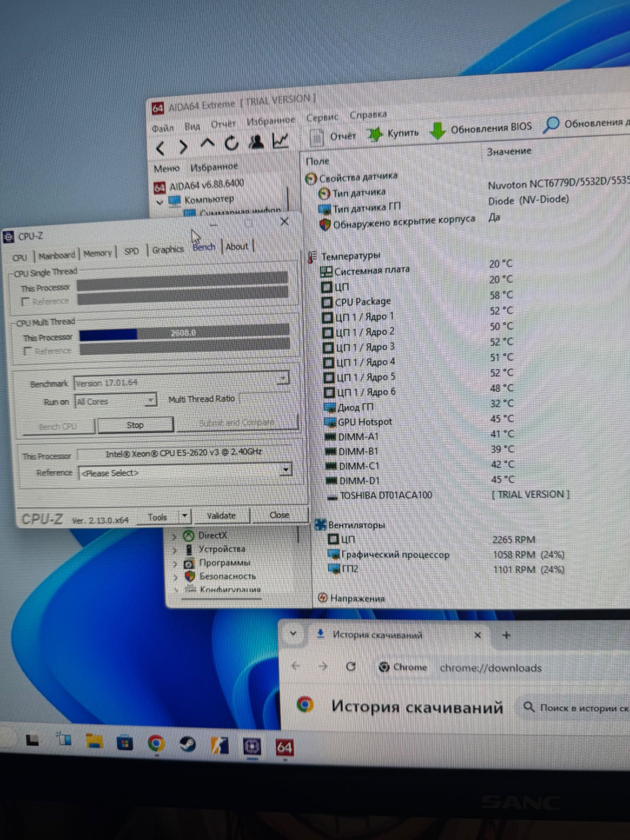Collapse Компьютер tree node
This screenshot has height=840, width=630.
(160, 203)
